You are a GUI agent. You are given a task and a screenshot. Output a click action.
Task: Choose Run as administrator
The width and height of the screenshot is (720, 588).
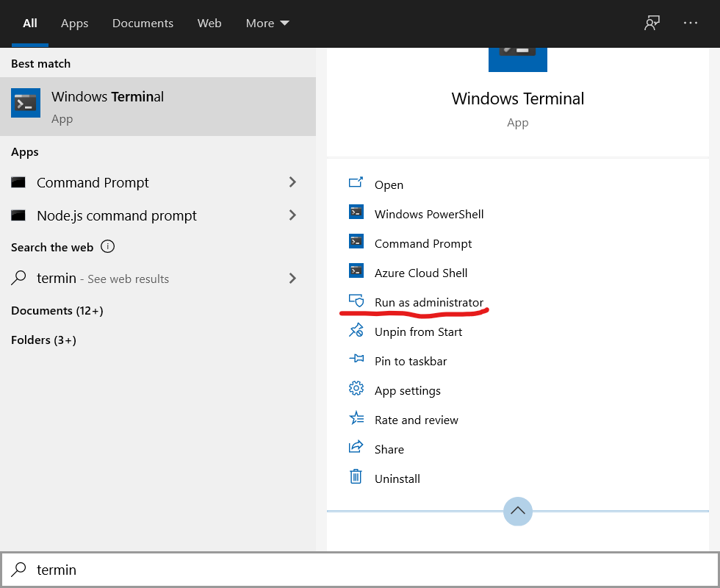coord(429,302)
